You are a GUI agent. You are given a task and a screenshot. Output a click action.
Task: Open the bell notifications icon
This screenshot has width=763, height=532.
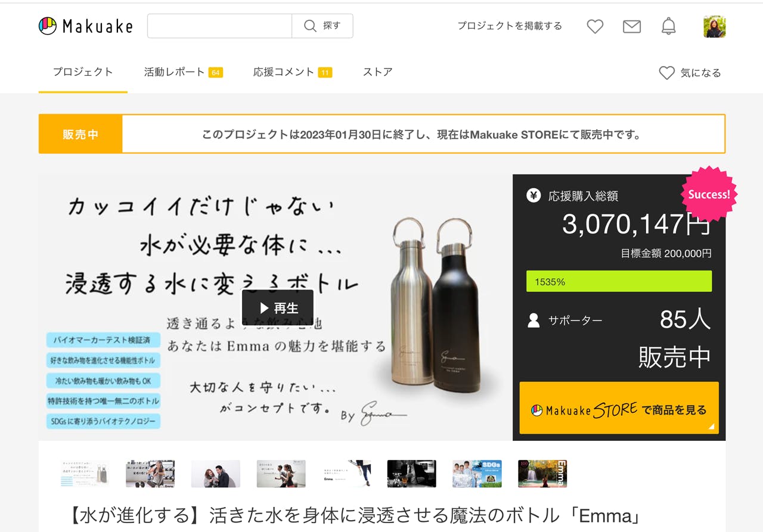[669, 26]
